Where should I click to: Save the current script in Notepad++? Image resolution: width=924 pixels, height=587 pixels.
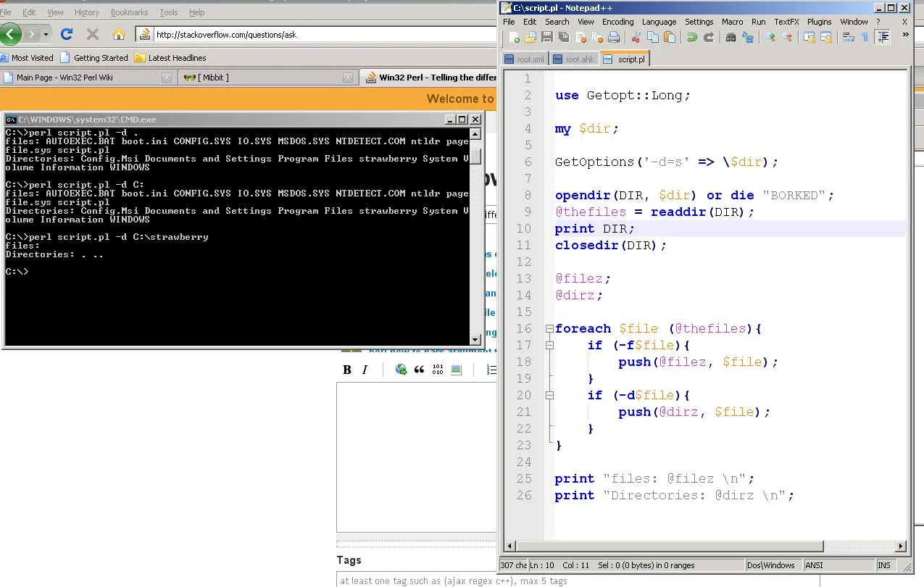(546, 37)
